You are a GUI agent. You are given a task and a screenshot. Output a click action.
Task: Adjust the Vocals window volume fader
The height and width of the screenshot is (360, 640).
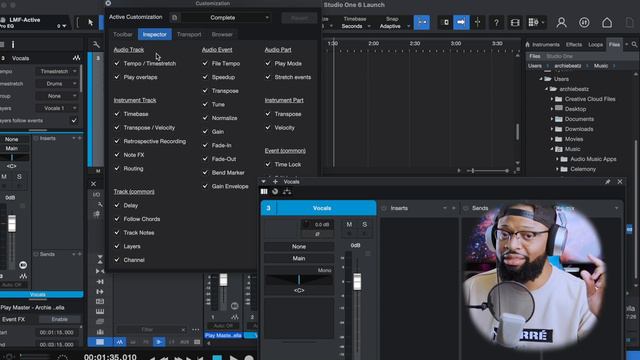click(x=357, y=282)
